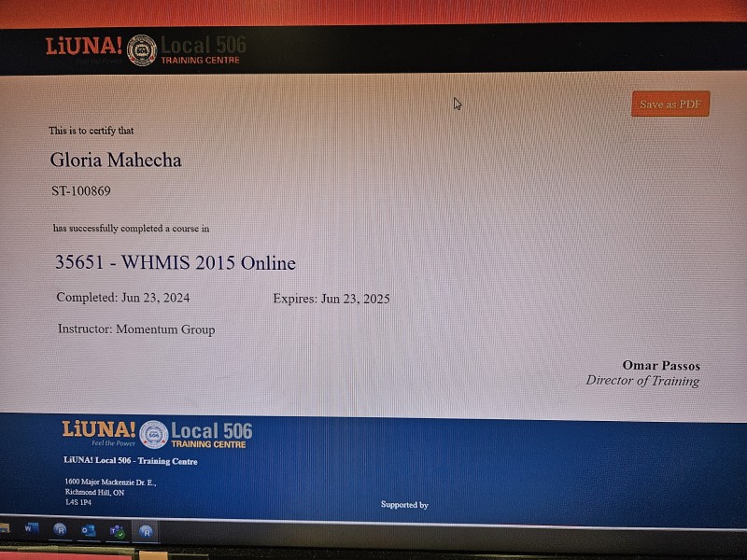
Task: Click footer "LiUNA! Local 506 - Training Centre" heading
Action: click(x=131, y=460)
